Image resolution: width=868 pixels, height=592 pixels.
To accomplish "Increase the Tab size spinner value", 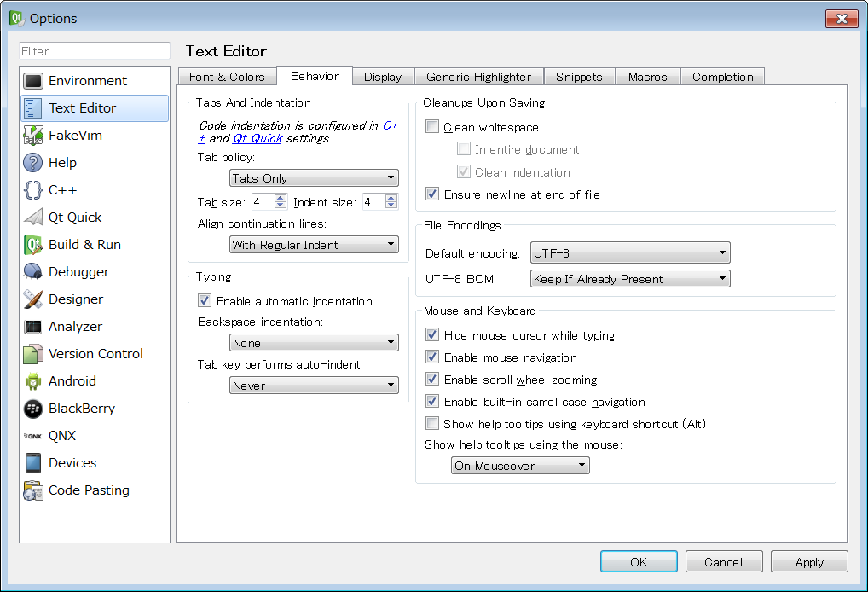I will click(x=281, y=198).
